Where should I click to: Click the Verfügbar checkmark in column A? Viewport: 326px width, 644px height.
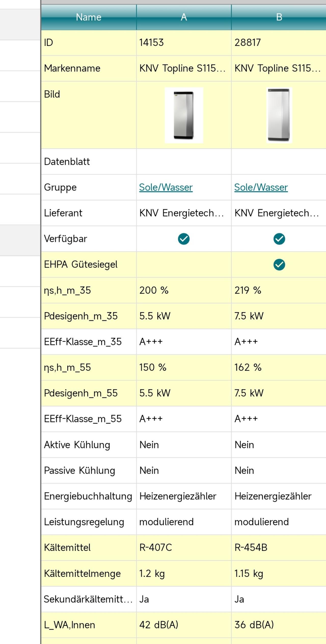[184, 239]
